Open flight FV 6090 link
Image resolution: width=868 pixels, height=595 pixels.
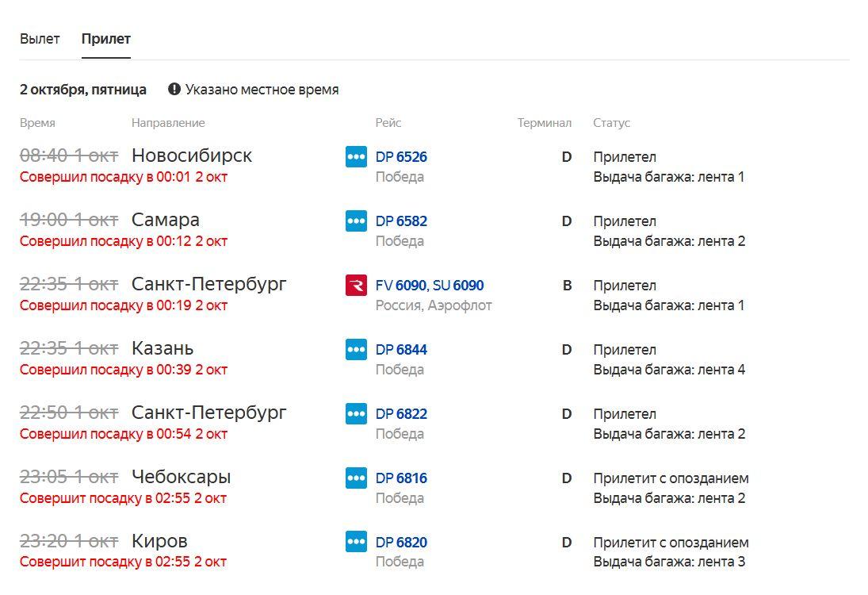tap(401, 286)
